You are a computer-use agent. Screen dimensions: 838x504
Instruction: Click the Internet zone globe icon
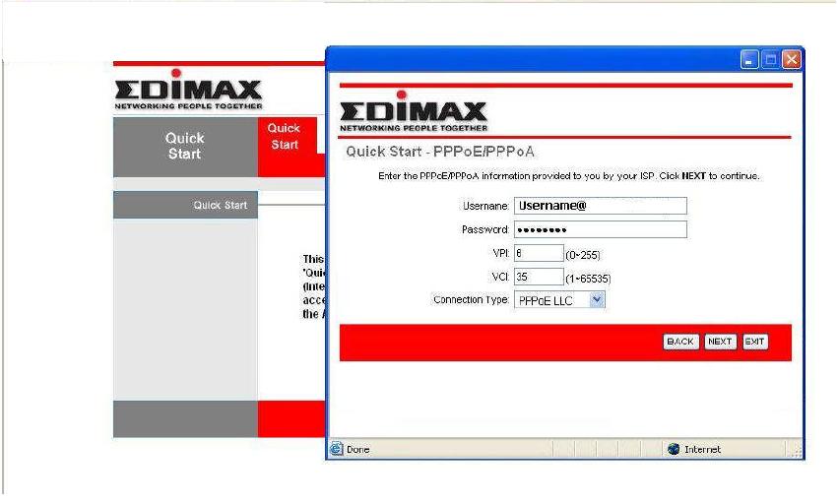tap(674, 449)
